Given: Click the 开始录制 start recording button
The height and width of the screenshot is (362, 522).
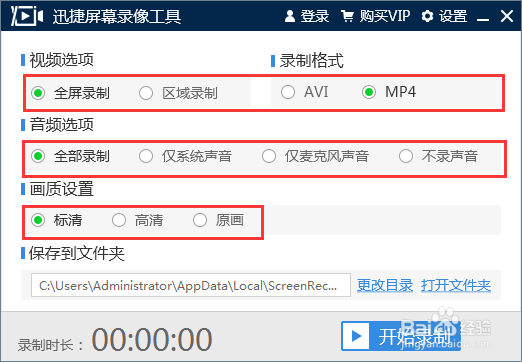Looking at the screenshot, I should click(x=401, y=336).
